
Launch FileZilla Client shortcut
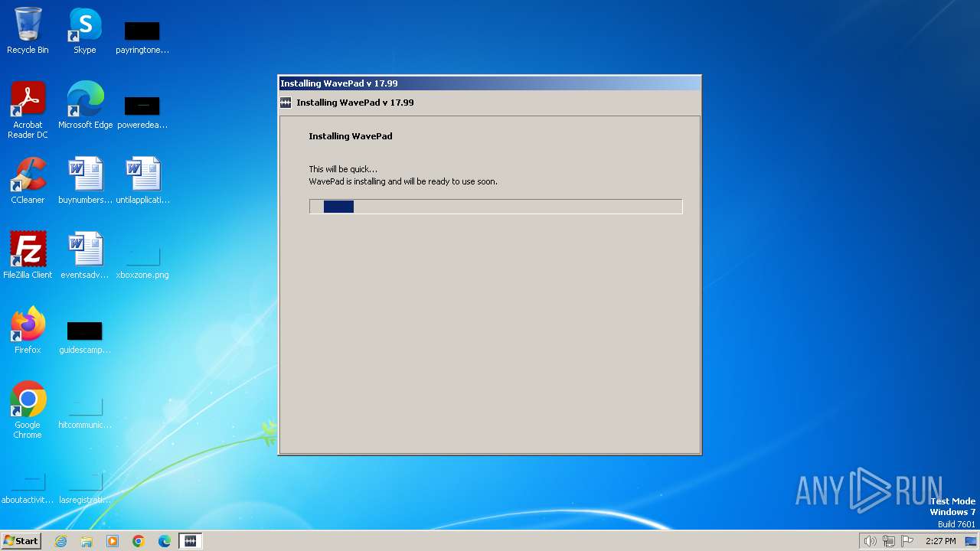point(28,256)
